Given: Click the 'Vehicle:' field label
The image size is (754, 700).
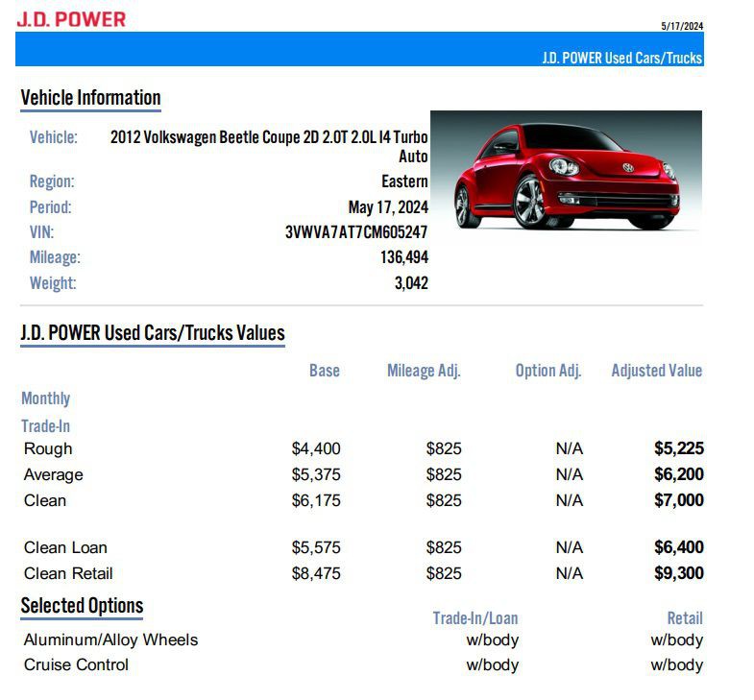Looking at the screenshot, I should [x=54, y=137].
